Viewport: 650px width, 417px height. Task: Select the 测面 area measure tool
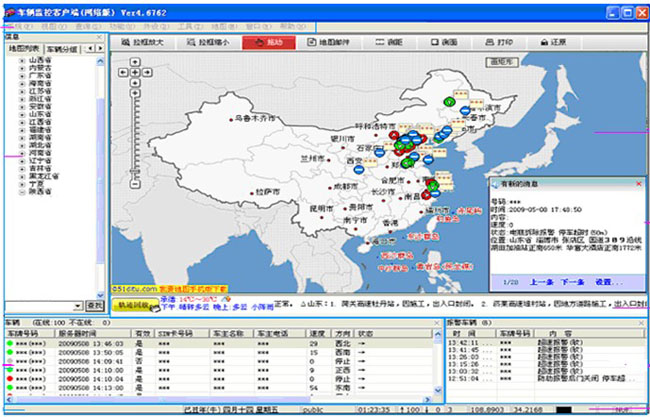(x=446, y=43)
